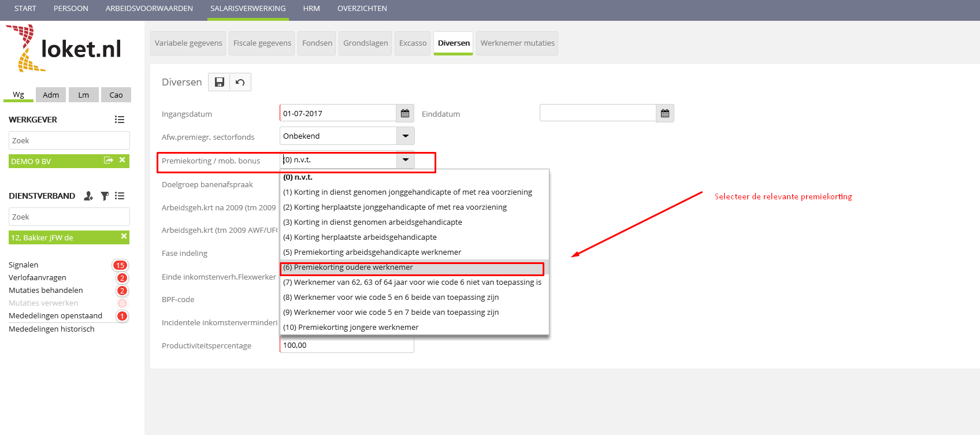This screenshot has height=435, width=980.
Task: Click the undo icon in Diversen header
Action: (x=240, y=82)
